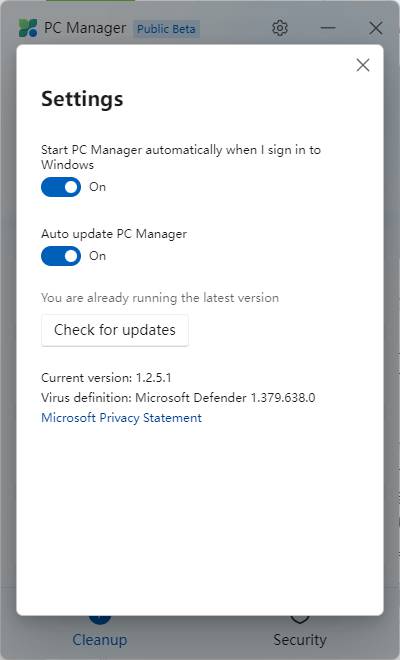Select the Current version text

[106, 378]
